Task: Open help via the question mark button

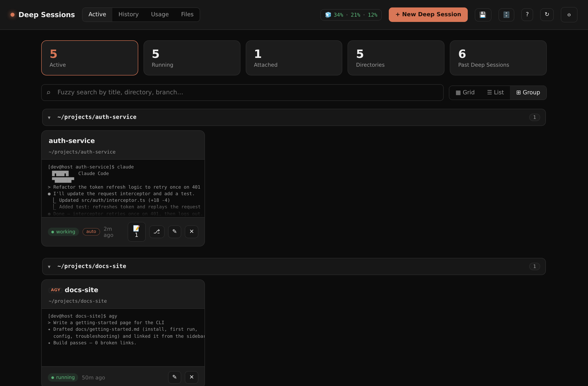Action: [x=527, y=14]
